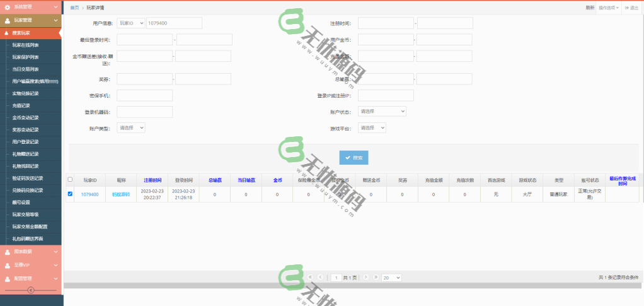
Task: Uncheck the row checkbox for player 1079400
Action: pos(70,194)
